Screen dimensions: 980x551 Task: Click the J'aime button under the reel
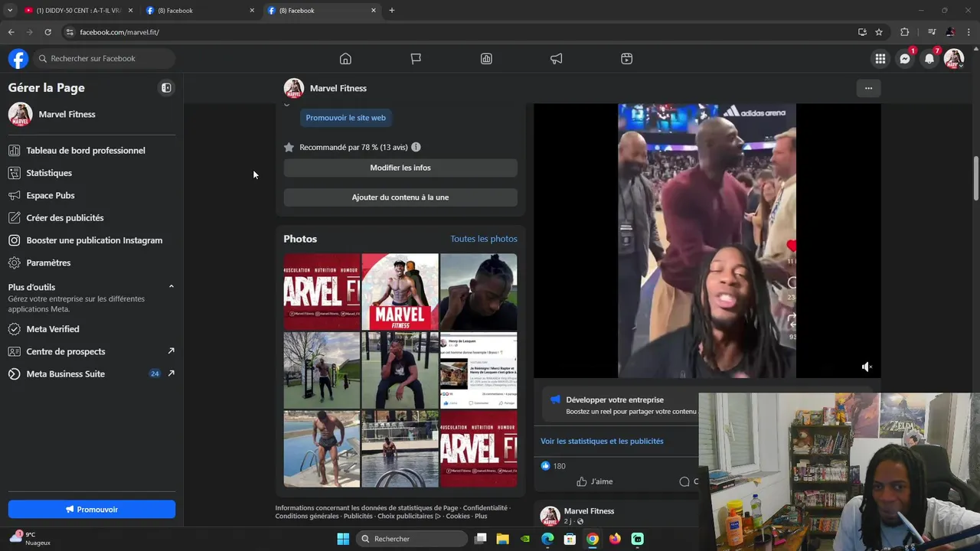(595, 481)
